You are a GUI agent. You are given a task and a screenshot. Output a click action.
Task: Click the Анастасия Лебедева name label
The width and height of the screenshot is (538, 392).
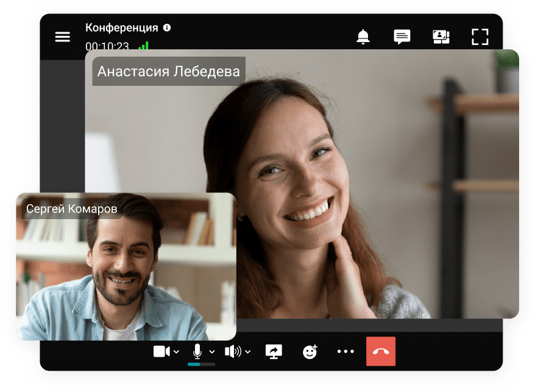(x=169, y=71)
